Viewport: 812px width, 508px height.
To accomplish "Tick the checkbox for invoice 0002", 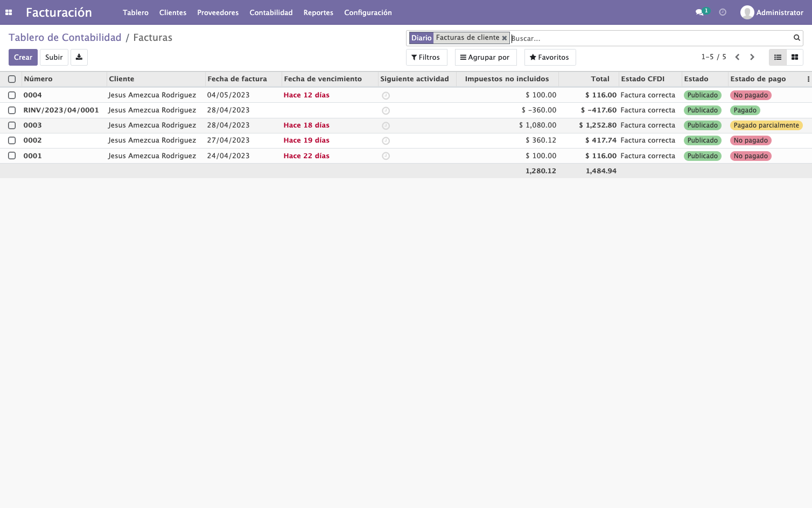I will point(12,140).
